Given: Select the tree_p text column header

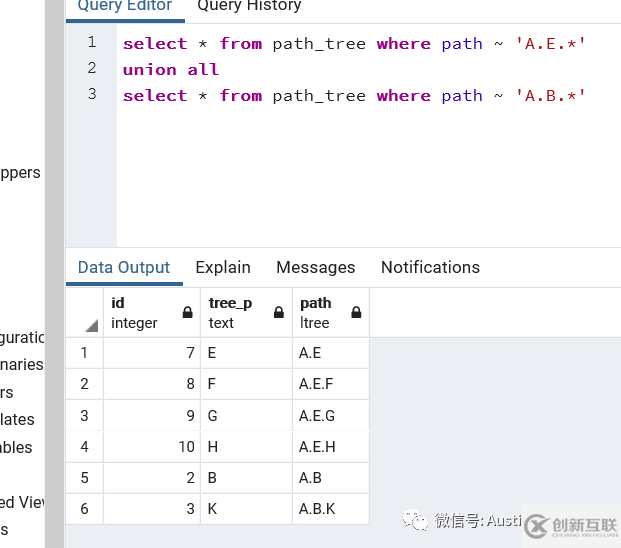Looking at the screenshot, I should click(246, 313).
